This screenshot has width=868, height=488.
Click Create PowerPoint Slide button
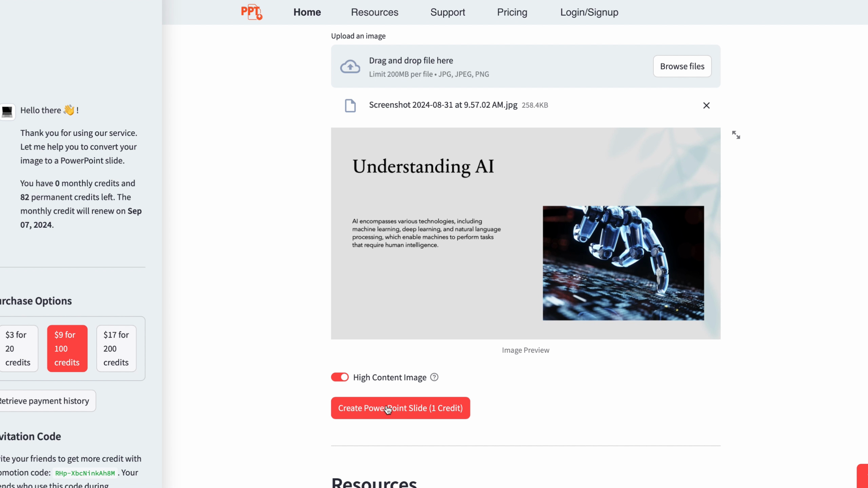coord(400,408)
